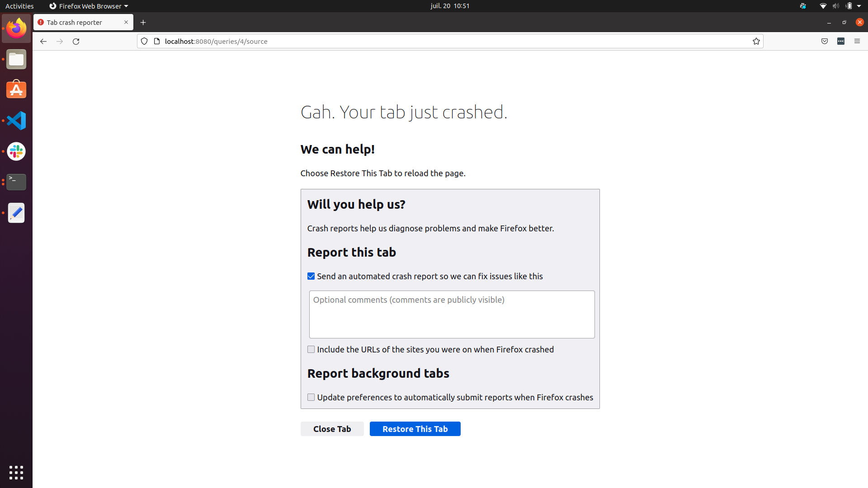
Task: Launch Ubuntu Software from the dock
Action: tap(16, 89)
